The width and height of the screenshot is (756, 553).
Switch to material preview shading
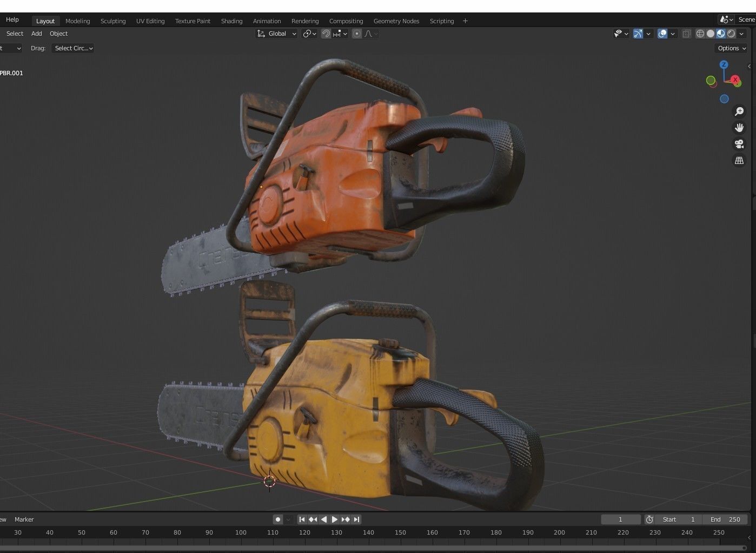click(721, 34)
